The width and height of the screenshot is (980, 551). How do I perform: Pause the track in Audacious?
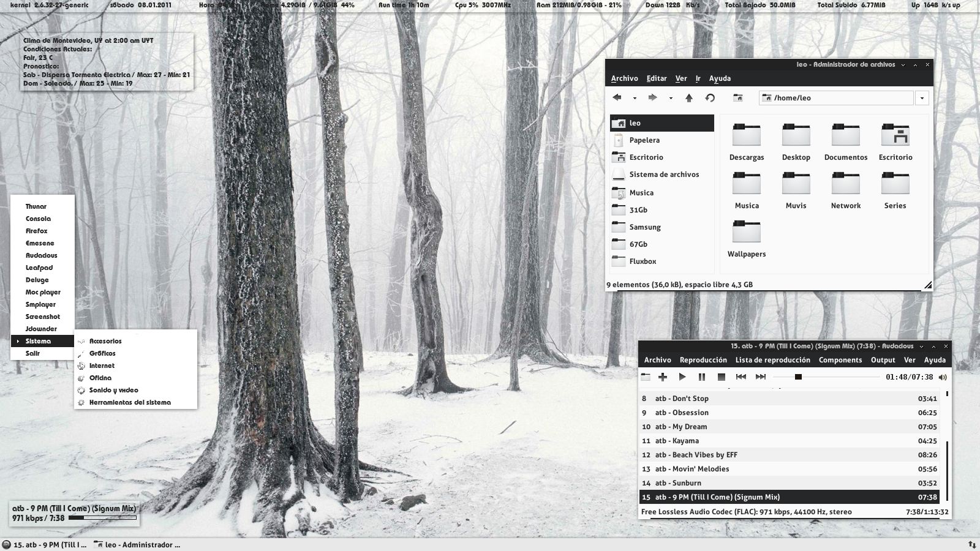702,377
